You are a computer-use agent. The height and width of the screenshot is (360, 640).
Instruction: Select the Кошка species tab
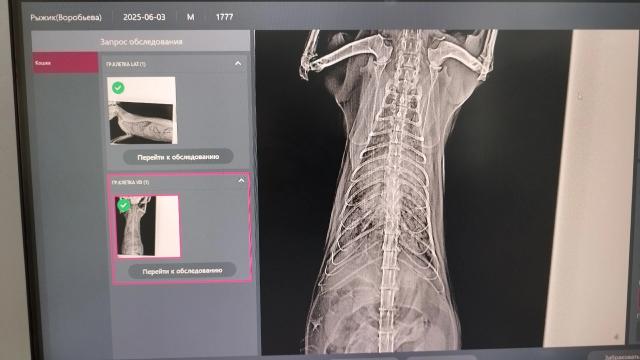click(65, 62)
